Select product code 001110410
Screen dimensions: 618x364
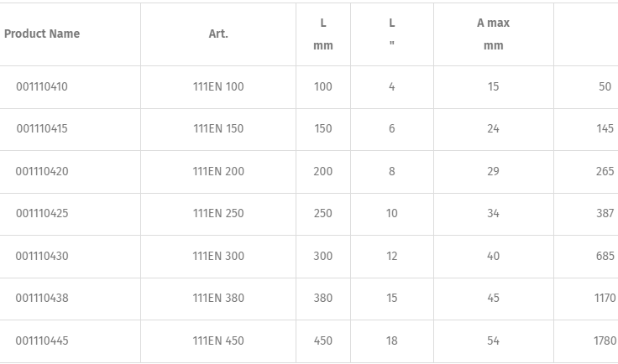(42, 87)
